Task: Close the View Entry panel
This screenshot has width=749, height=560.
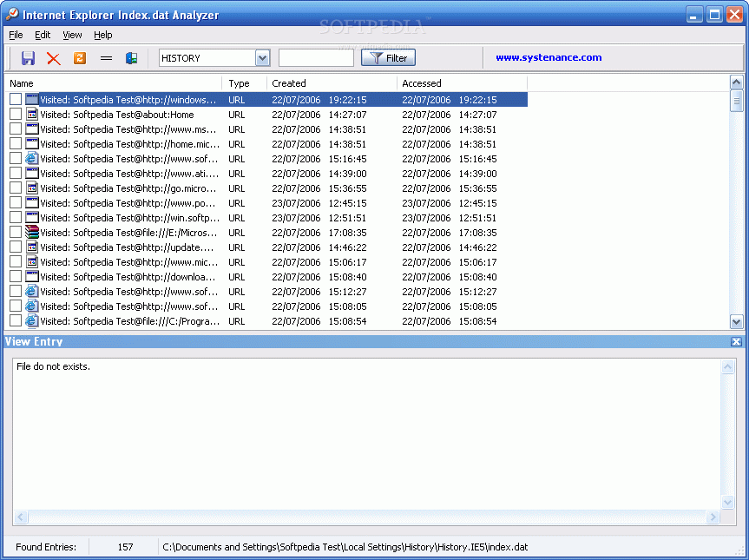Action: pos(736,341)
